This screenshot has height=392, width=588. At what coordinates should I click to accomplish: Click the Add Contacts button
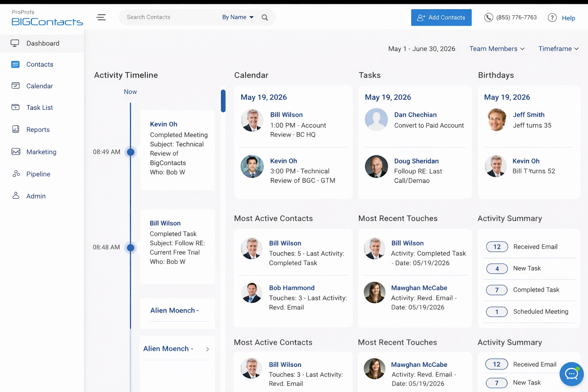click(x=441, y=17)
